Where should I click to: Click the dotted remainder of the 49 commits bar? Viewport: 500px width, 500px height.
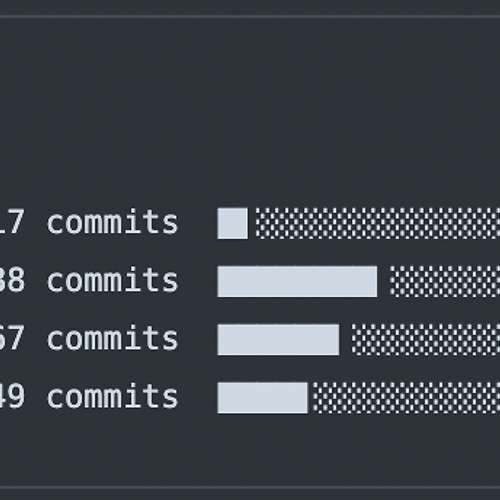(407, 398)
